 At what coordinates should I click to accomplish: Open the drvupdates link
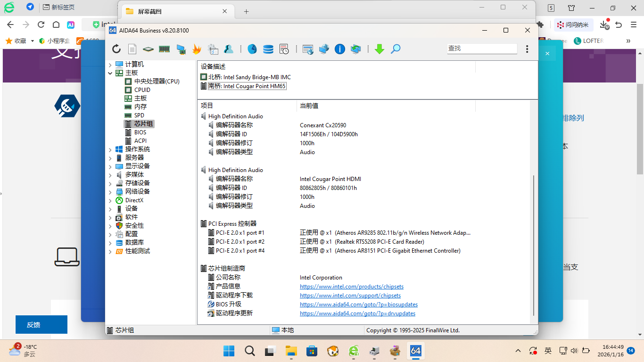tap(357, 313)
